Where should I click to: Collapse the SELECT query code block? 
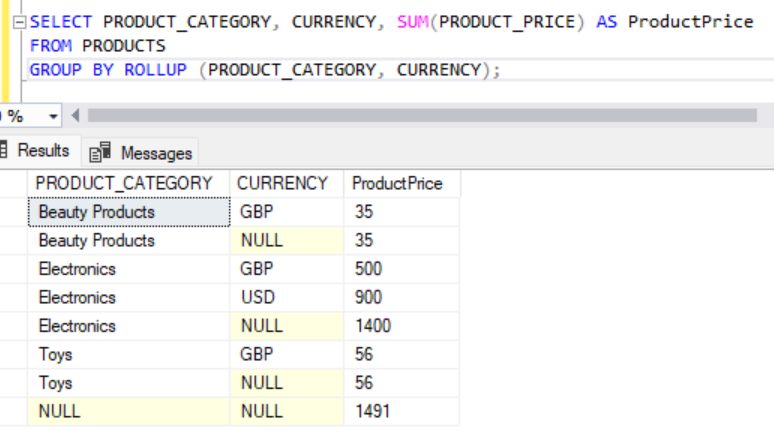click(x=20, y=22)
